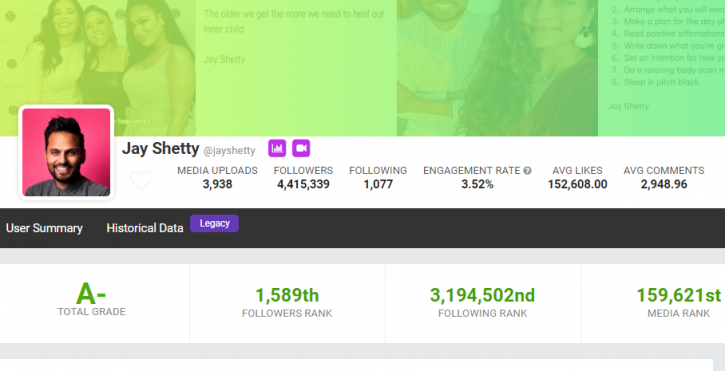
Task: Click the 159,621st Media Rank value
Action: 678,295
